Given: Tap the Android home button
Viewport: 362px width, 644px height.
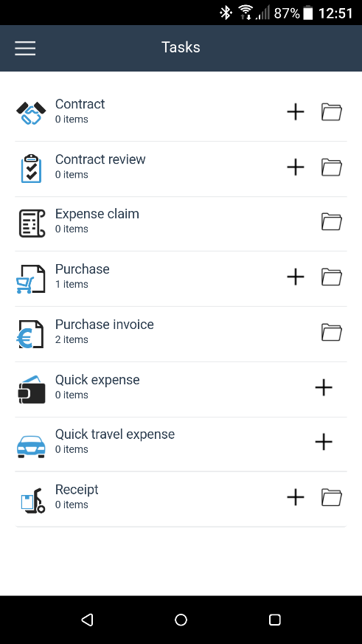Looking at the screenshot, I should coord(181,620).
